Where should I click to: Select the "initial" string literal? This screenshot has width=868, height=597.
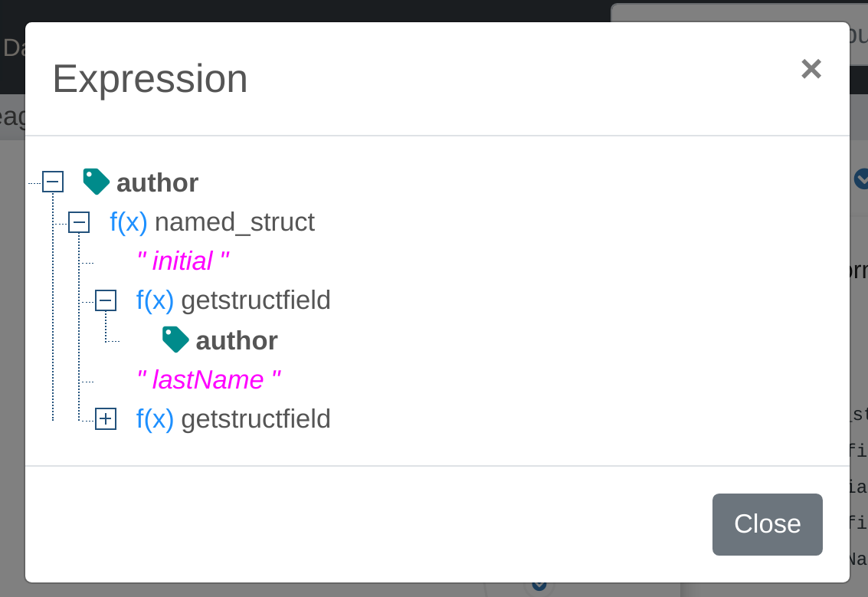[x=184, y=261]
